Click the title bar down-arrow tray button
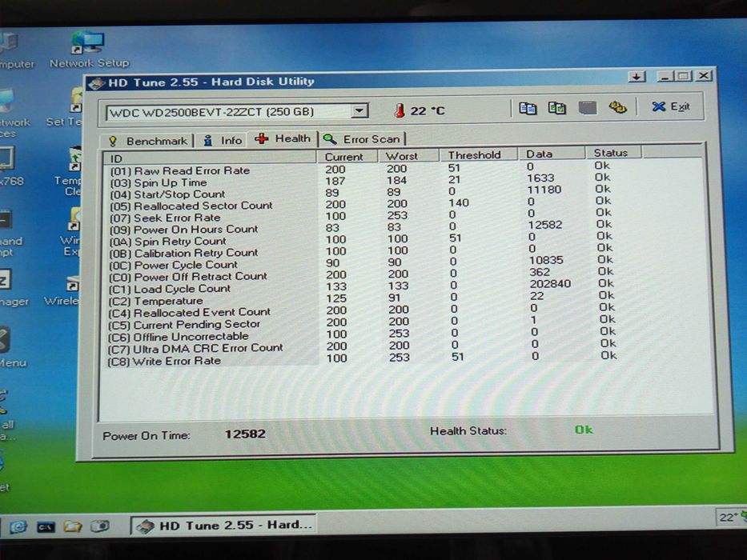 [x=637, y=76]
